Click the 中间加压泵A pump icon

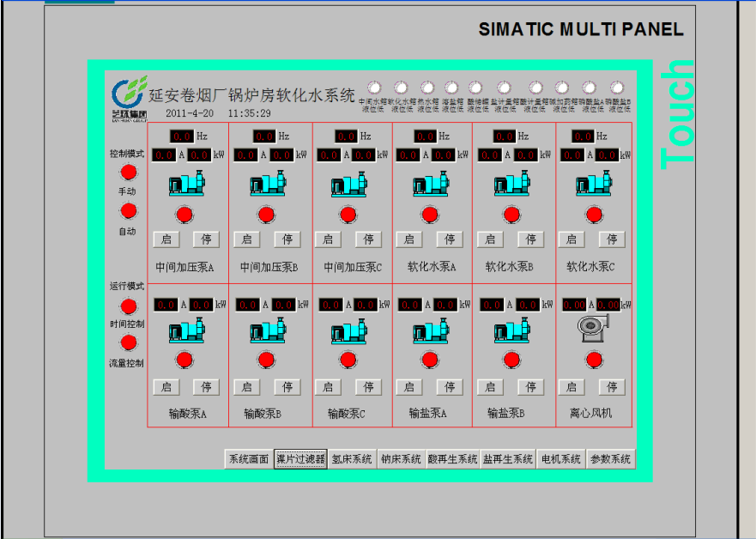point(185,185)
